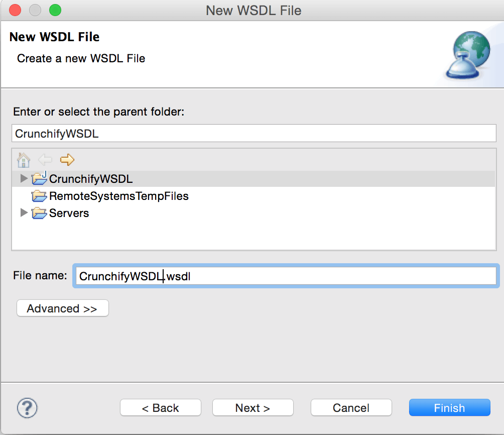Show options with the Advanced >> button
The height and width of the screenshot is (435, 504).
pos(63,308)
